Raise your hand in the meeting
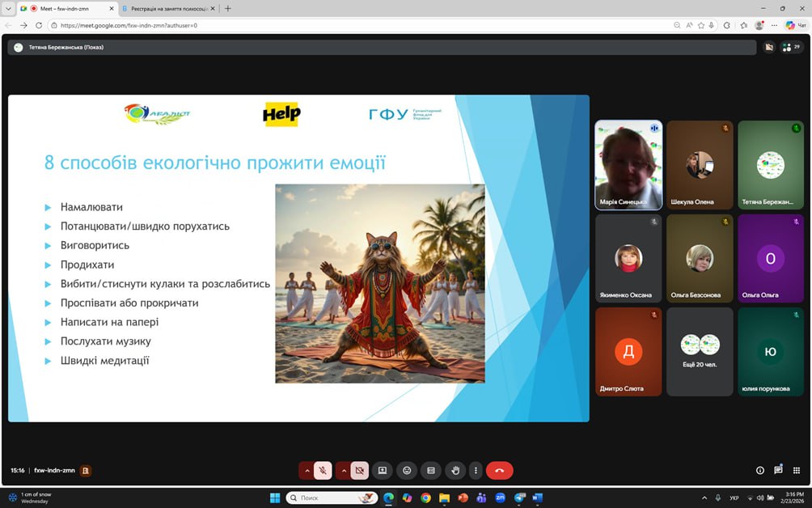The width and height of the screenshot is (812, 508). click(456, 470)
